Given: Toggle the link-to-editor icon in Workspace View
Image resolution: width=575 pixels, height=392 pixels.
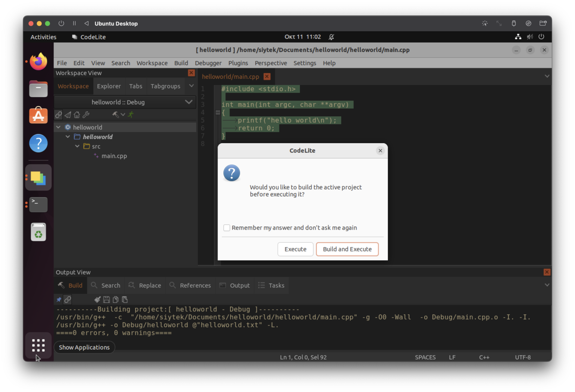Looking at the screenshot, I should (x=58, y=114).
